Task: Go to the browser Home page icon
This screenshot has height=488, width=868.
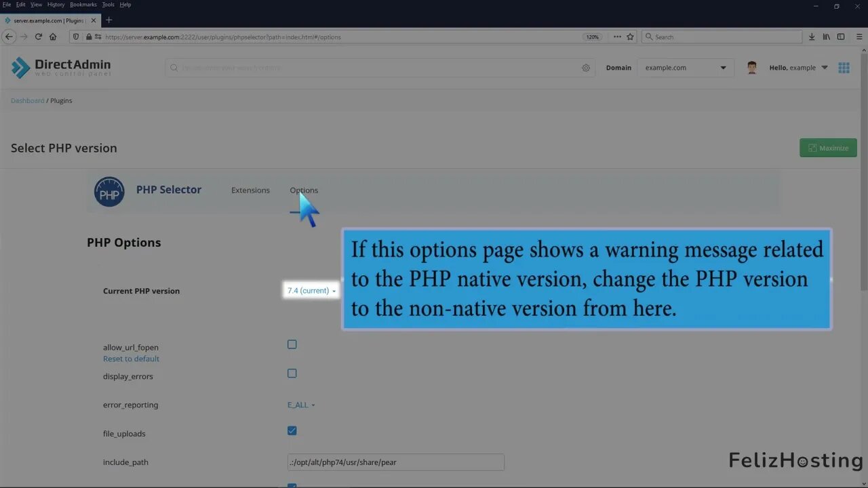Action: [x=53, y=37]
